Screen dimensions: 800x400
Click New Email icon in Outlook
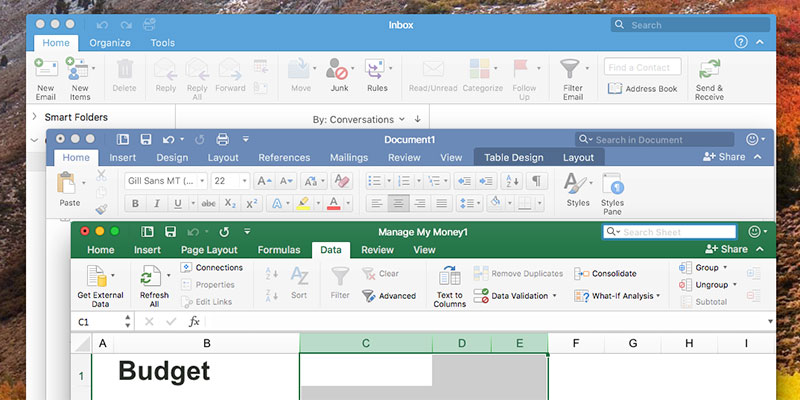pyautogui.click(x=46, y=68)
